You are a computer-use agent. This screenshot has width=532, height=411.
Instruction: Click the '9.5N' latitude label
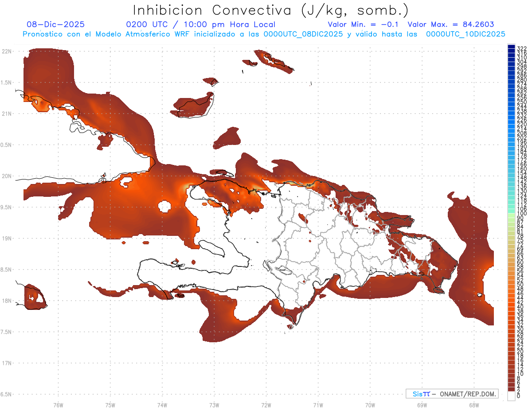(6, 207)
